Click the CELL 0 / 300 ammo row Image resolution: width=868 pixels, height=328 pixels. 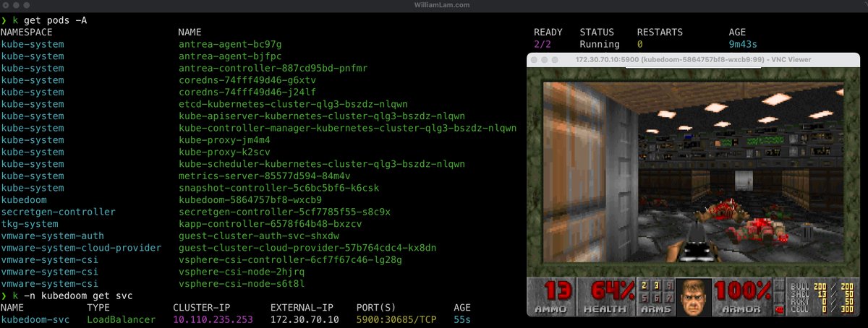tap(822, 308)
